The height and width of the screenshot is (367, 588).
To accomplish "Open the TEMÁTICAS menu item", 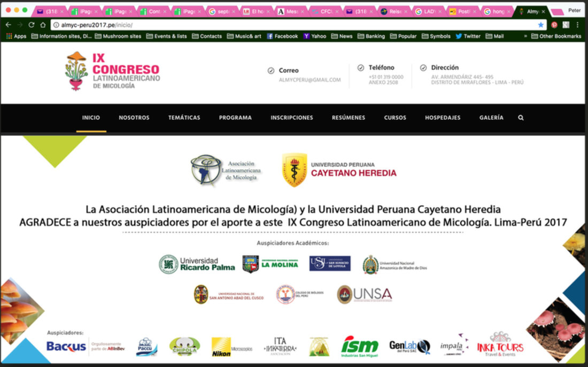I will tap(184, 118).
